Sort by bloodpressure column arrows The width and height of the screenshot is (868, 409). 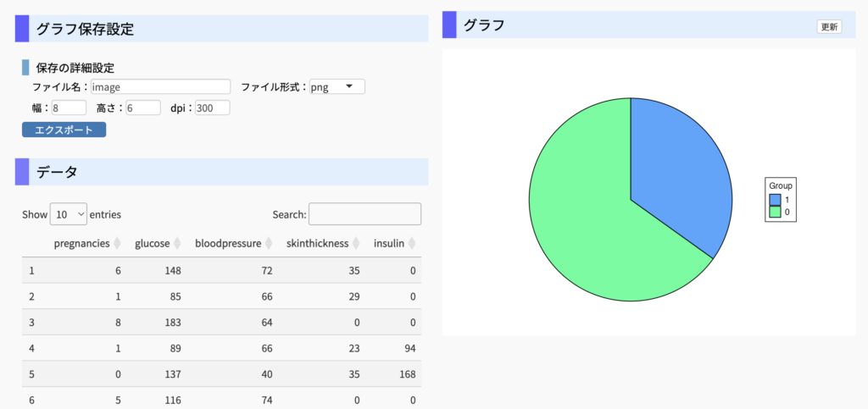269,244
